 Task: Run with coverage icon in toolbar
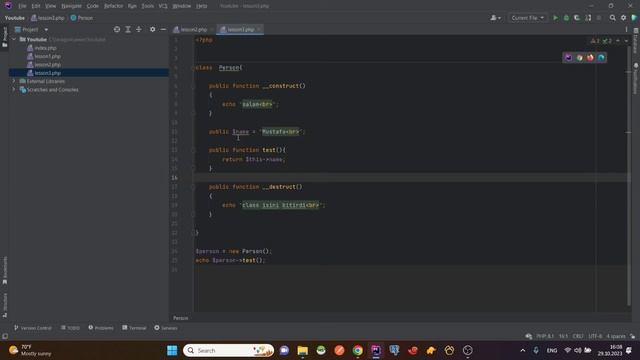577,18
